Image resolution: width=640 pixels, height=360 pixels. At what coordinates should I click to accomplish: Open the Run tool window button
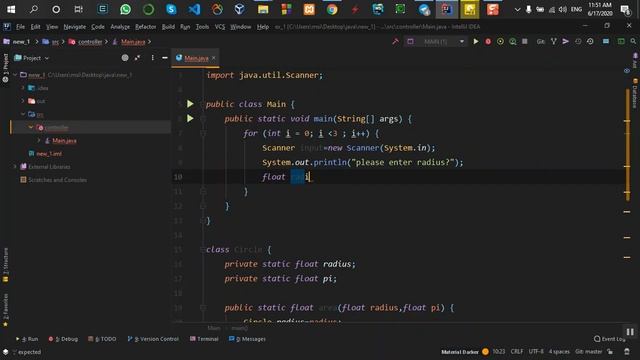point(27,339)
